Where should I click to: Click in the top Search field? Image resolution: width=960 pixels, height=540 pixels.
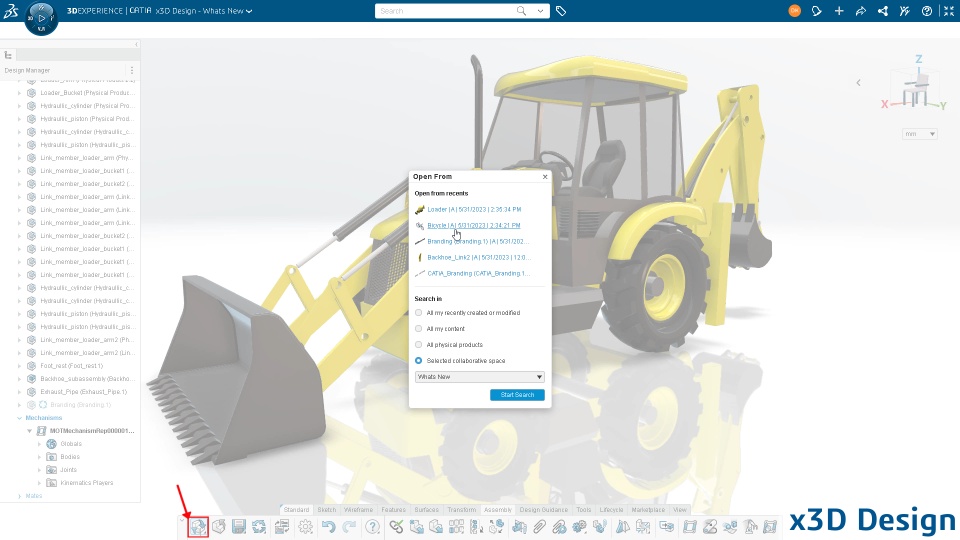pos(446,11)
